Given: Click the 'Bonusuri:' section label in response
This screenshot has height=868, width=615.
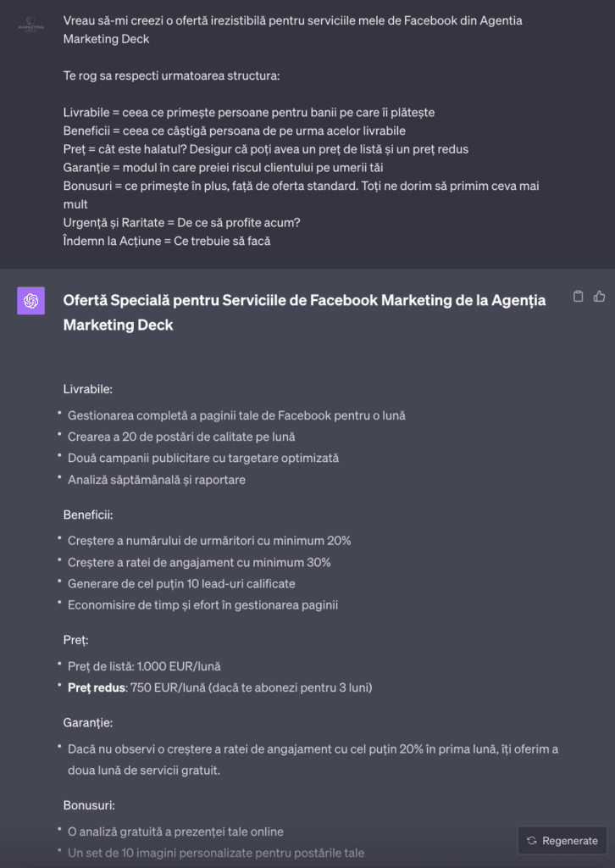Looking at the screenshot, I should tap(89, 804).
